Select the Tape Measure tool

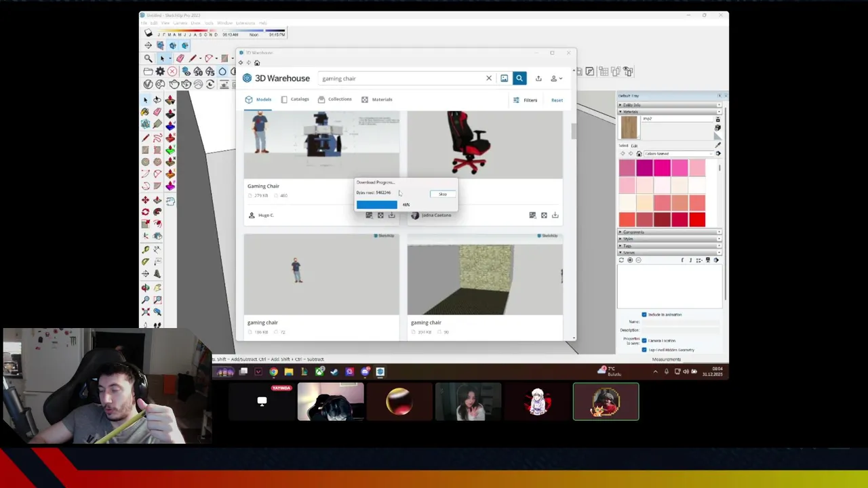tap(145, 249)
